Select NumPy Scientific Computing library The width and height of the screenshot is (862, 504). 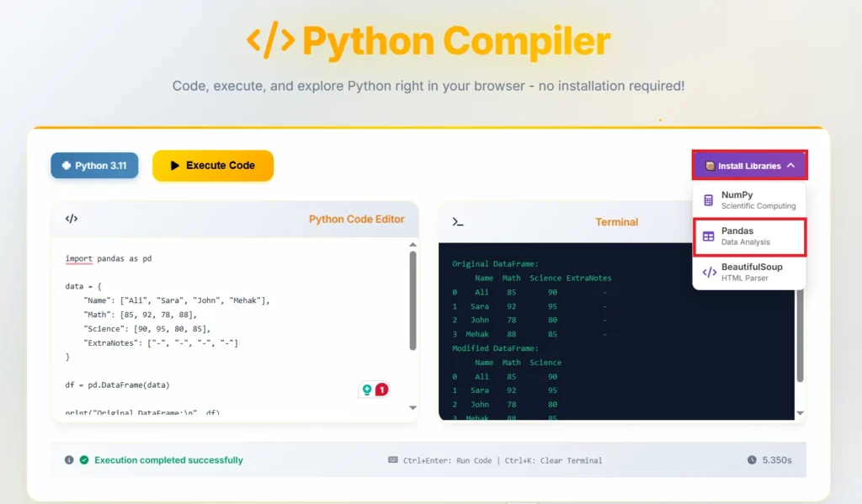click(x=749, y=200)
